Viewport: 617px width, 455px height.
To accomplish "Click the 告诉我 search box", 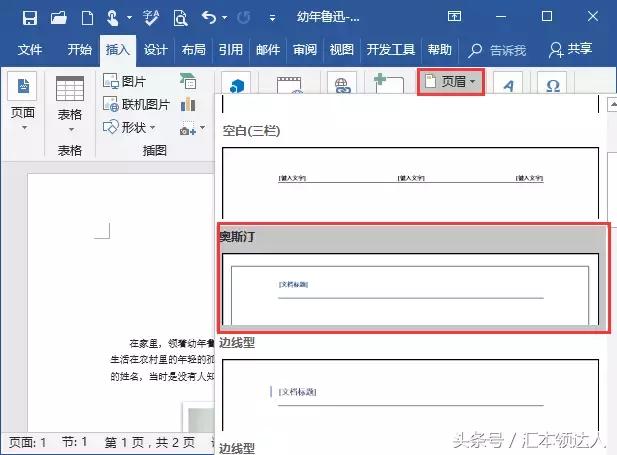I will pos(497,50).
